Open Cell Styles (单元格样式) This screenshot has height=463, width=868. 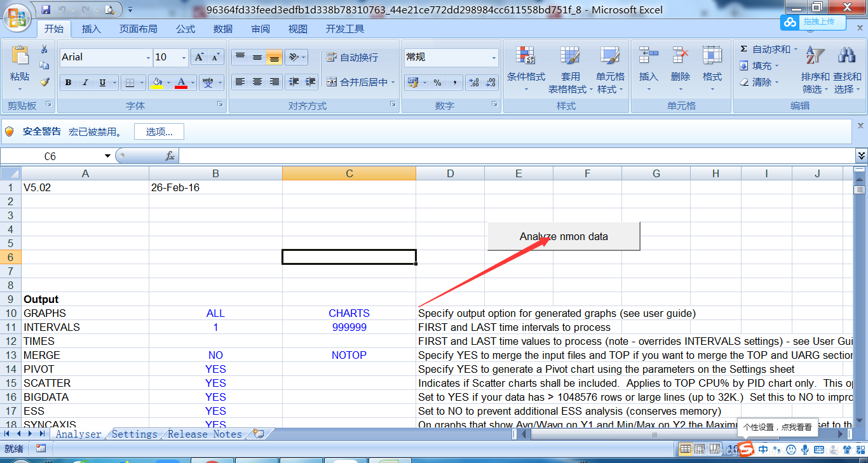click(610, 70)
